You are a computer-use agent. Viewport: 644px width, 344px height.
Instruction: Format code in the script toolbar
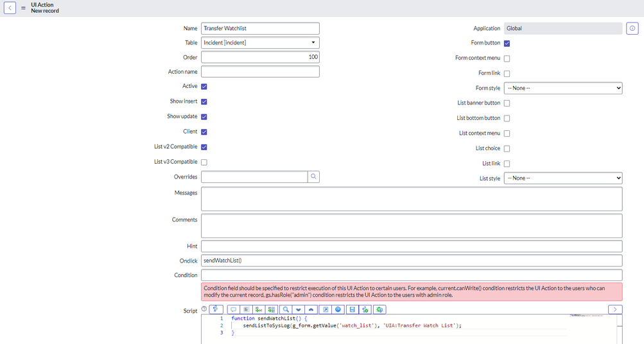[246, 309]
